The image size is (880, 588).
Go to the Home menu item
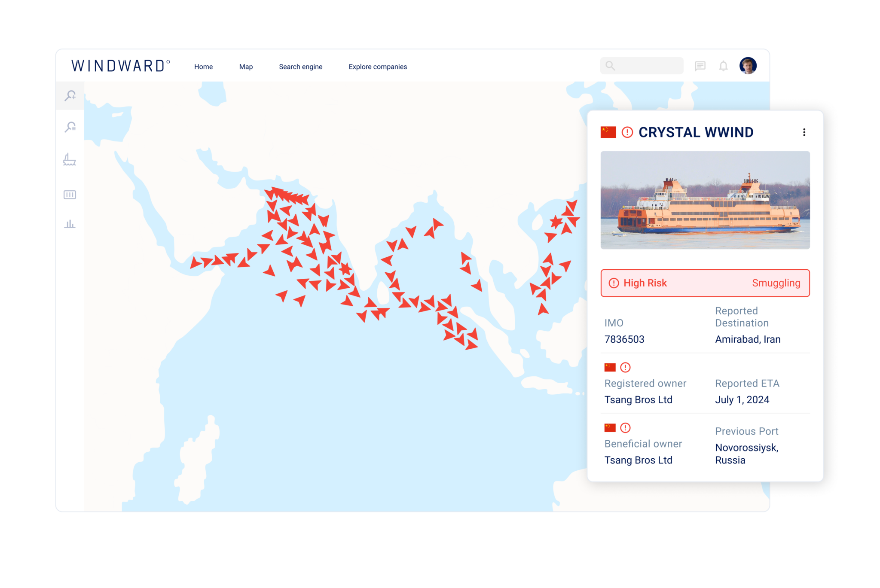[x=203, y=67]
